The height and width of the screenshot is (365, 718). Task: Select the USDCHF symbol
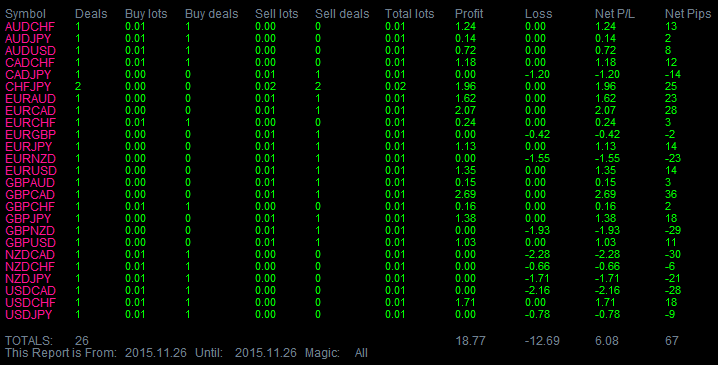click(30, 302)
